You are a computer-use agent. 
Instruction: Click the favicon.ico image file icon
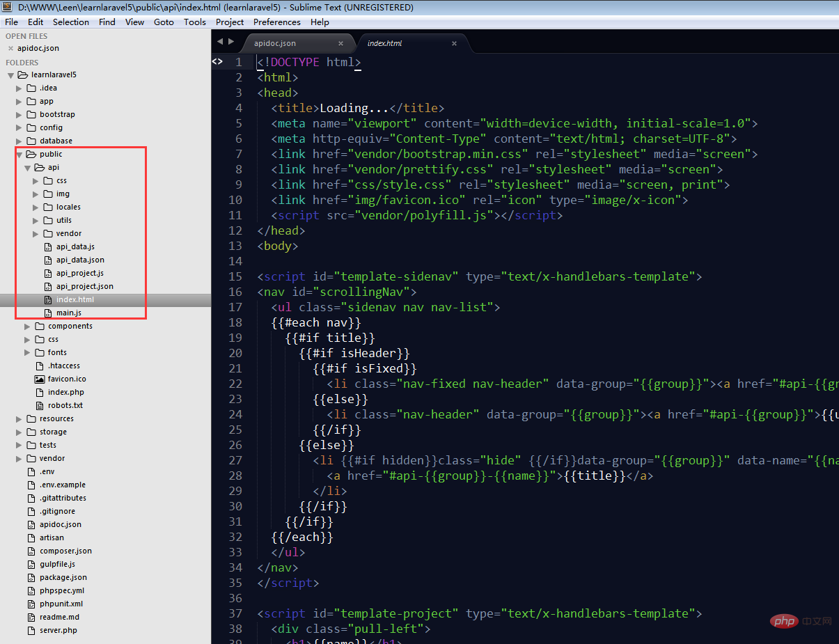pos(40,379)
